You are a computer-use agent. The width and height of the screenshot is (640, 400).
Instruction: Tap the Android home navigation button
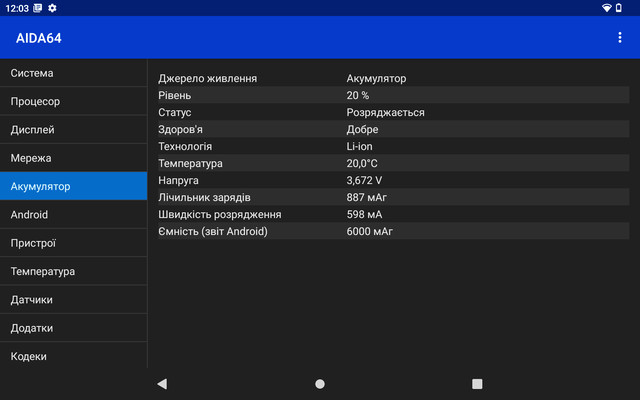coord(320,384)
